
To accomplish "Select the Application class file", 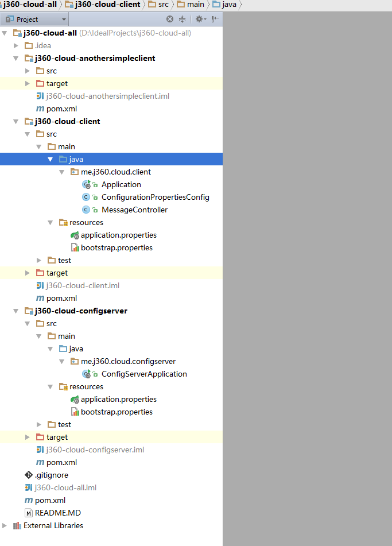I will pyautogui.click(x=121, y=184).
